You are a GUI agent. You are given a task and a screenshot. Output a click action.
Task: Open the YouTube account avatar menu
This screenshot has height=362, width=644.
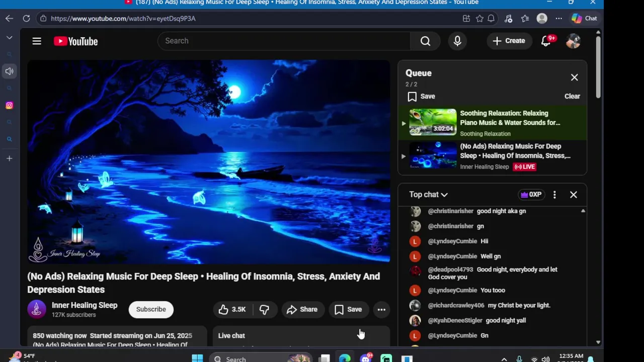click(573, 41)
